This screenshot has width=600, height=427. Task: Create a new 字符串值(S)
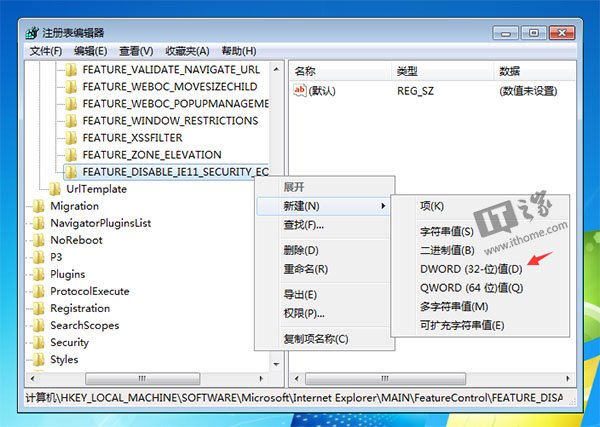tap(480, 231)
